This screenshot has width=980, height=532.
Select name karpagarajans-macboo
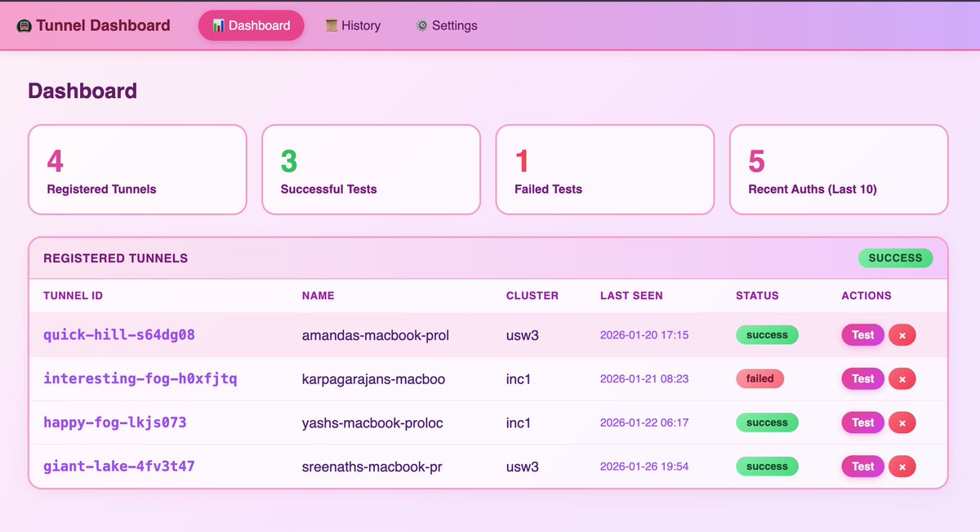click(x=374, y=379)
